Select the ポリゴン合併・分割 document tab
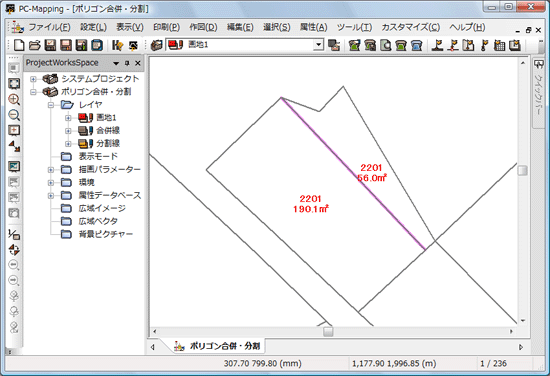This screenshot has height=376, width=550. [217, 346]
